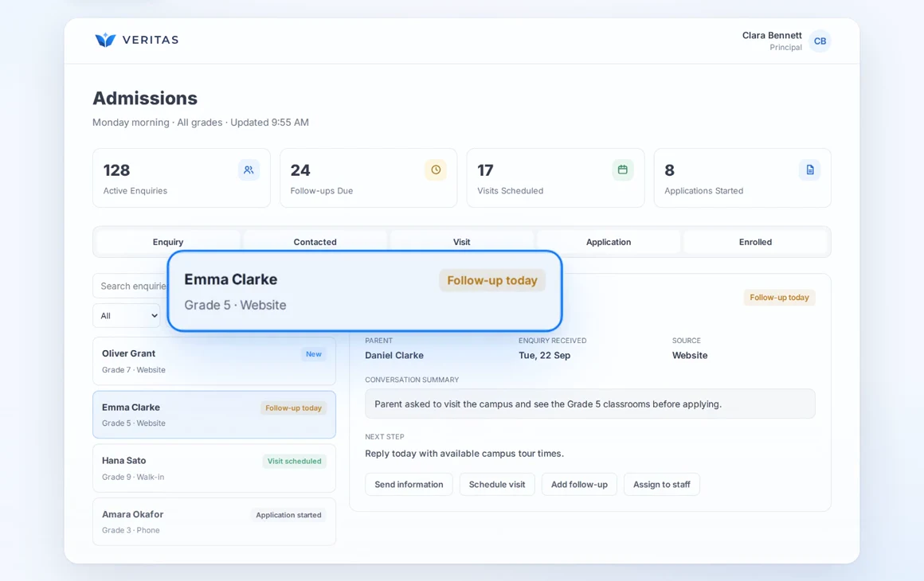
Task: Open the Amara Okafor enquiry card
Action: point(214,521)
